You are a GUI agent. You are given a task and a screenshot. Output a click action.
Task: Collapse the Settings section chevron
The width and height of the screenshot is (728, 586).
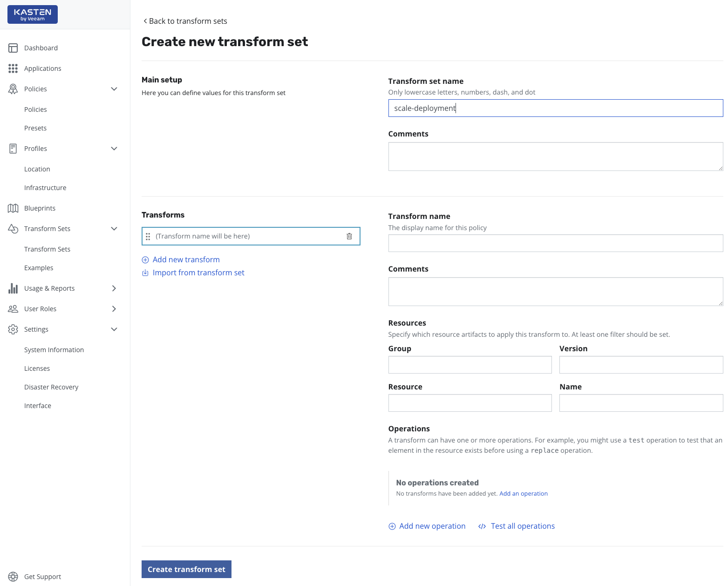(114, 329)
